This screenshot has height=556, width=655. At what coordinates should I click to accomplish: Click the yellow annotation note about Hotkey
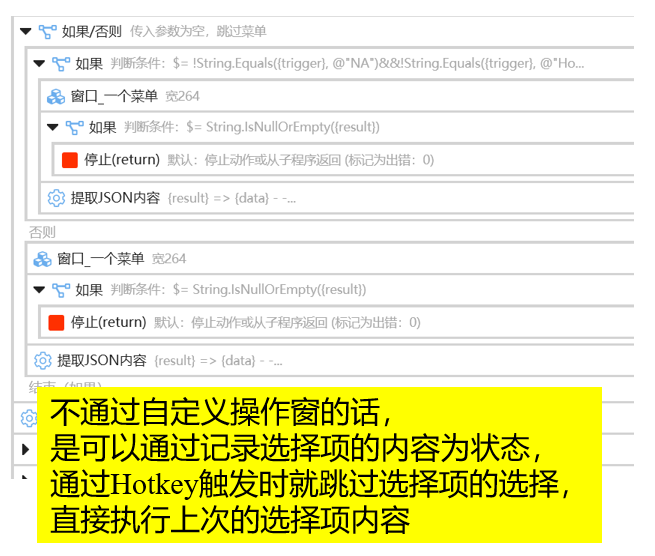point(319,465)
